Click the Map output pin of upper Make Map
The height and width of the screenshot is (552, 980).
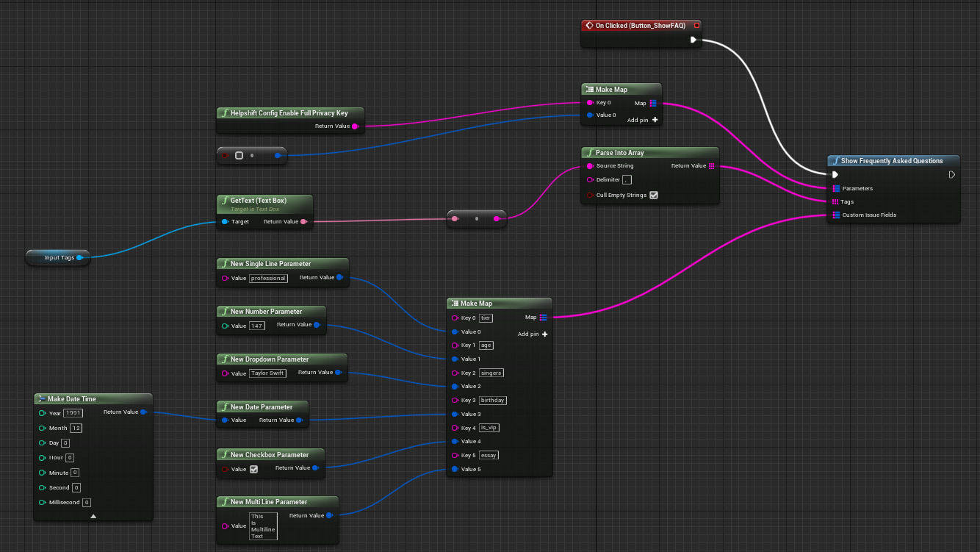(x=653, y=103)
